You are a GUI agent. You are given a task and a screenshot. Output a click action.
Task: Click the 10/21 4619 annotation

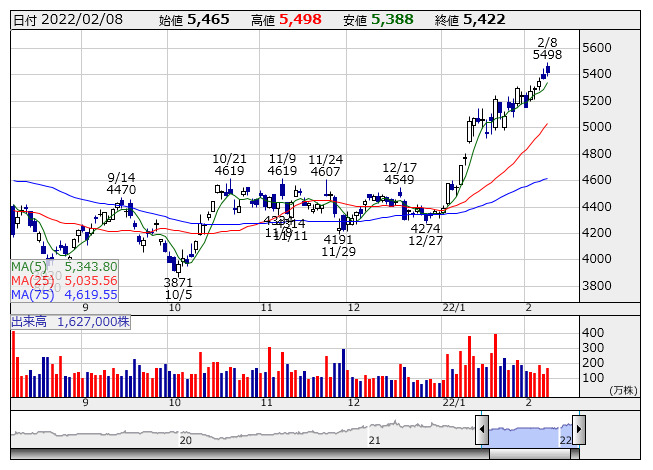229,165
